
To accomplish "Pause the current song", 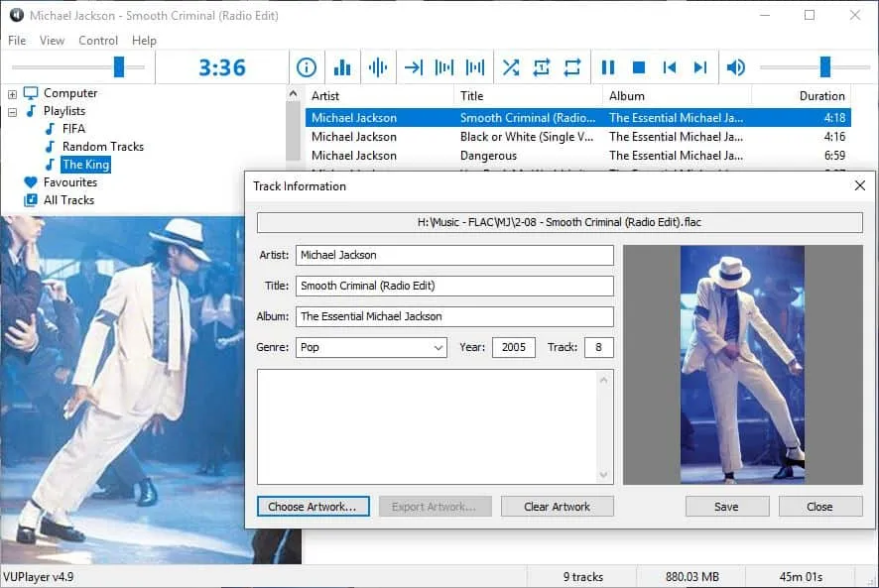I will pos(608,67).
